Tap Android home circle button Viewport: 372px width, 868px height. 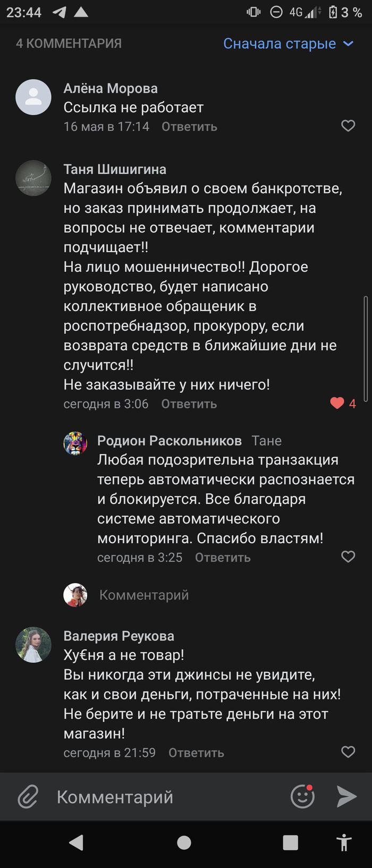click(x=184, y=842)
